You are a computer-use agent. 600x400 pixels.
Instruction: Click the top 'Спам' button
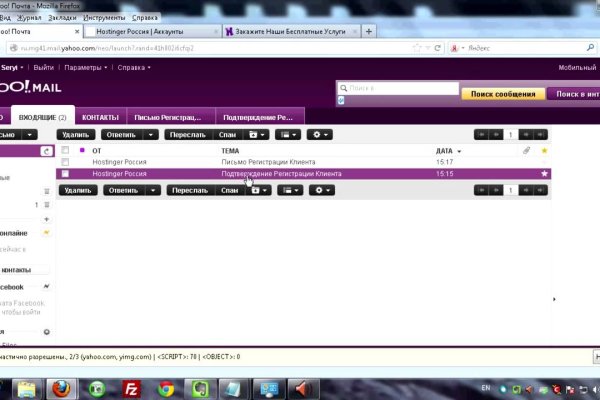(x=227, y=135)
